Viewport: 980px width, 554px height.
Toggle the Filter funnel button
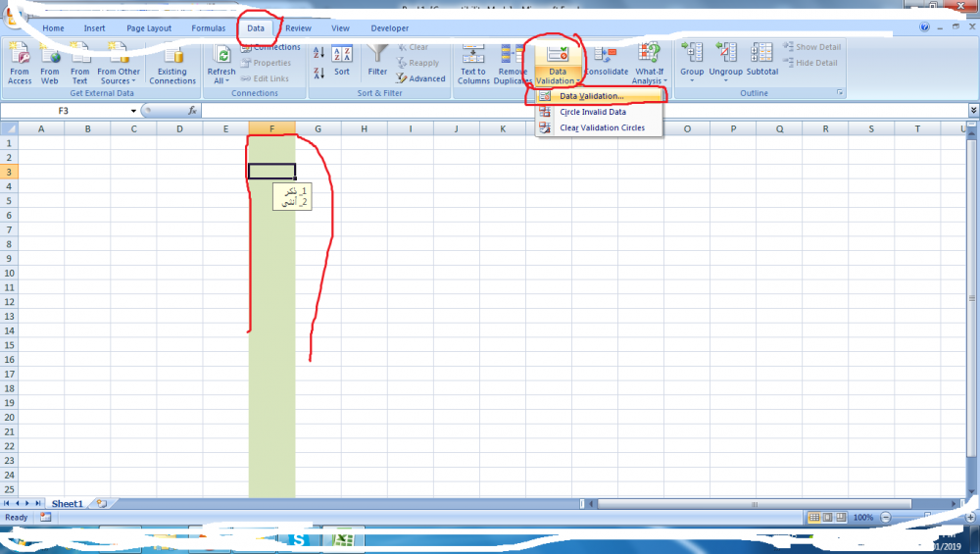click(x=377, y=61)
